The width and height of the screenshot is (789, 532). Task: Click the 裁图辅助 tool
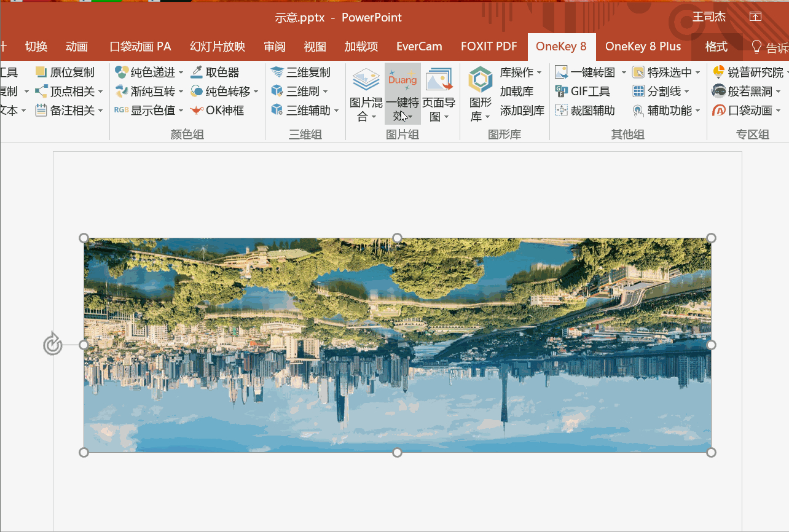click(585, 111)
